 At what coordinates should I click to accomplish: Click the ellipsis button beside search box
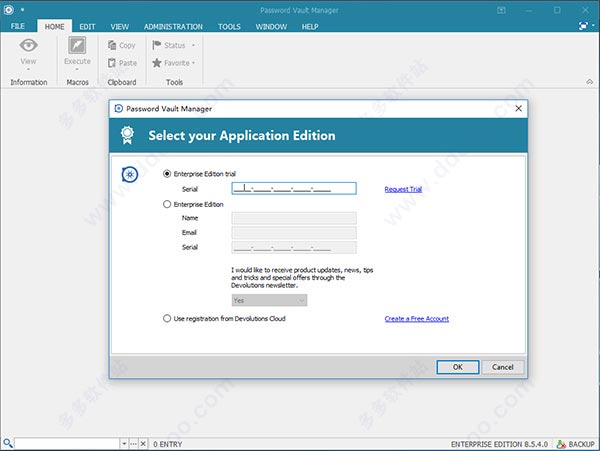point(133,444)
